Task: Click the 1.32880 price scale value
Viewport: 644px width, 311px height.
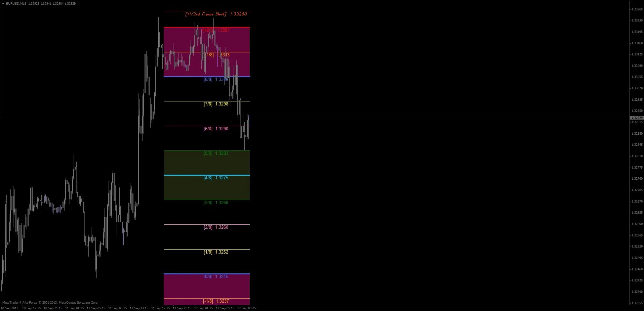Action: coord(637,134)
